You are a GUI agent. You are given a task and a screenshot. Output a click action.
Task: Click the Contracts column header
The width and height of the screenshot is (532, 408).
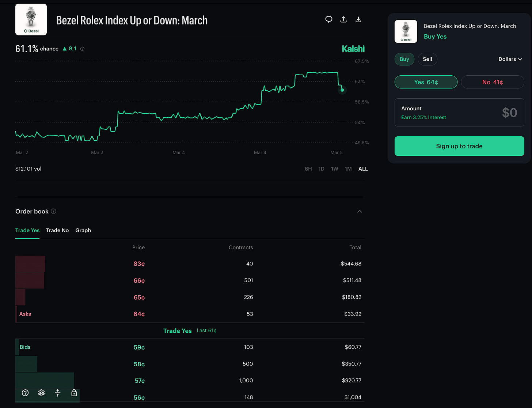[241, 248]
